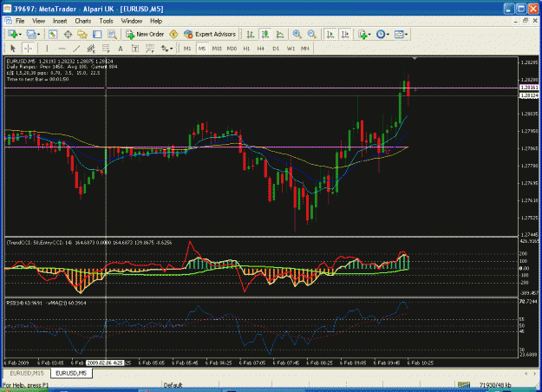Viewport: 542px width, 392px height.
Task: Switch timeframe to M5
Action: 202,49
